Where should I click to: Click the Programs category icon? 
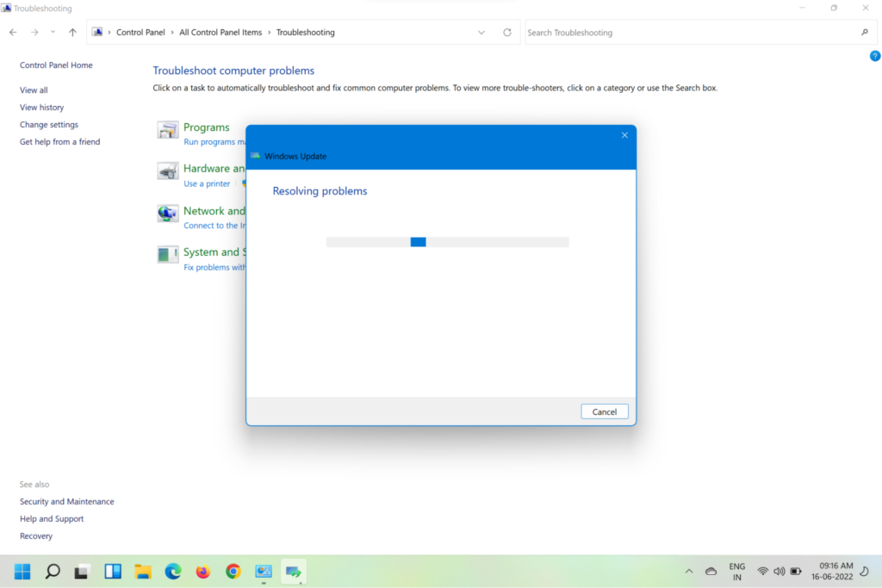168,130
